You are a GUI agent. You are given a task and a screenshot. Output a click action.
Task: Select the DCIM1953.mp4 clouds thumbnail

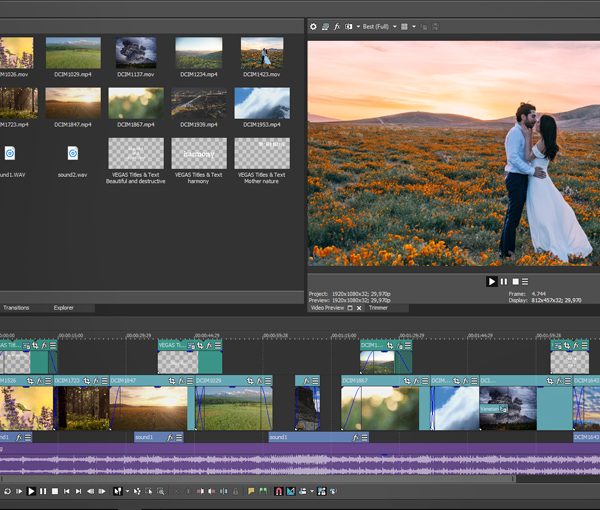(x=262, y=103)
